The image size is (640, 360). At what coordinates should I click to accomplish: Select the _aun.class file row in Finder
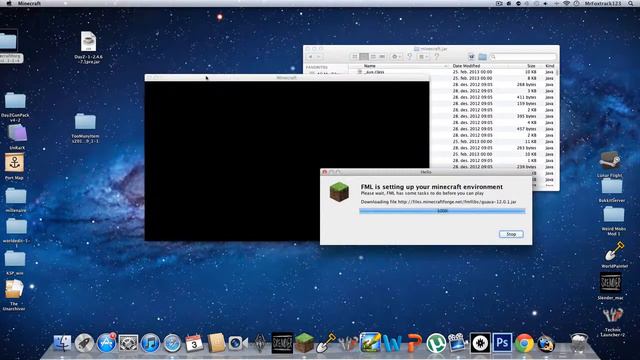[453, 72]
